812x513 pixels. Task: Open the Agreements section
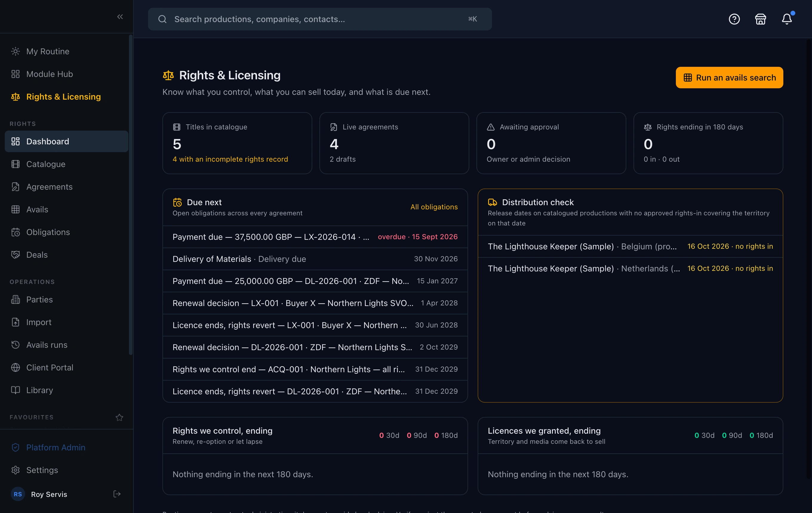tap(67, 187)
